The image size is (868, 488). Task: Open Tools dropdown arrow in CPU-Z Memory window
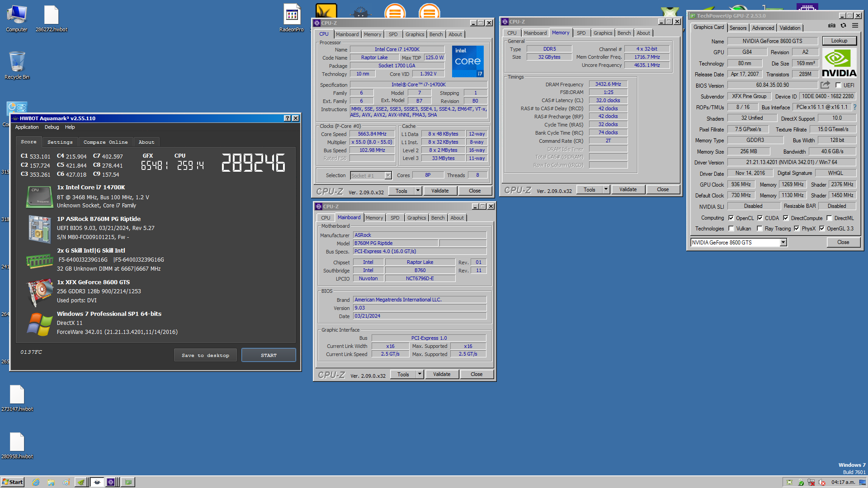point(606,189)
